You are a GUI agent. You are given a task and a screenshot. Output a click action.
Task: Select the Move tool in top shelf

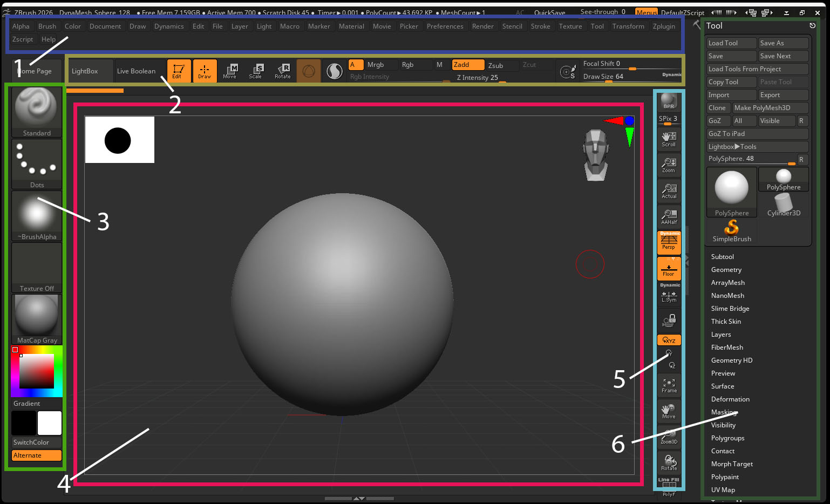tap(230, 71)
